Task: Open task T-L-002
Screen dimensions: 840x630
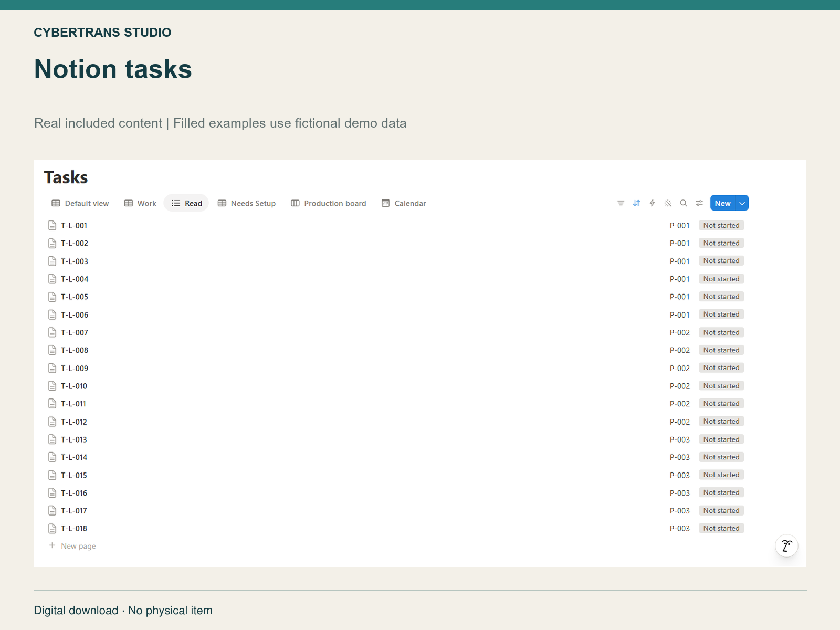Action: pyautogui.click(x=75, y=243)
